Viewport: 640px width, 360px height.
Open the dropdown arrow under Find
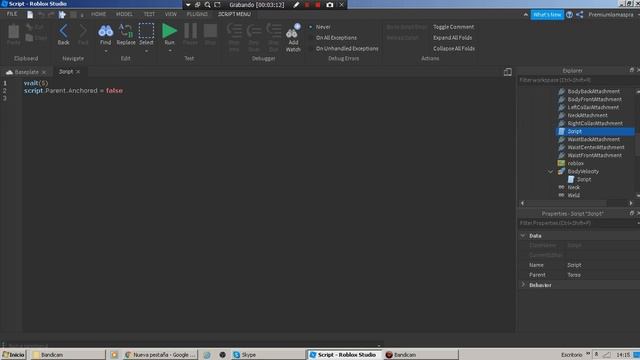(x=106, y=51)
